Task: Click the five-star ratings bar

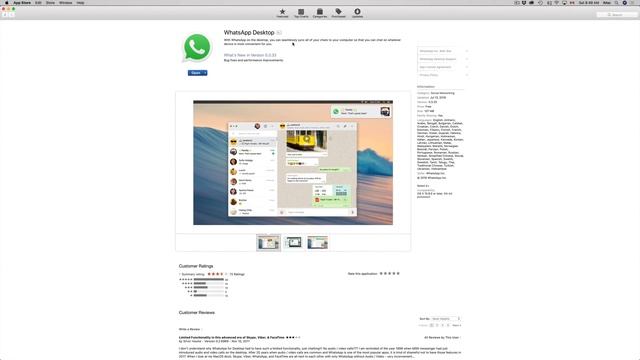Action: click(x=209, y=280)
